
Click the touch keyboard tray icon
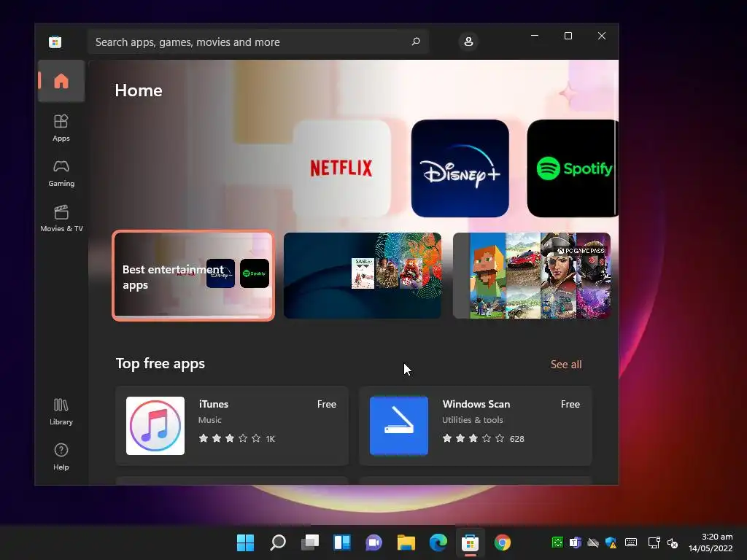coord(631,542)
